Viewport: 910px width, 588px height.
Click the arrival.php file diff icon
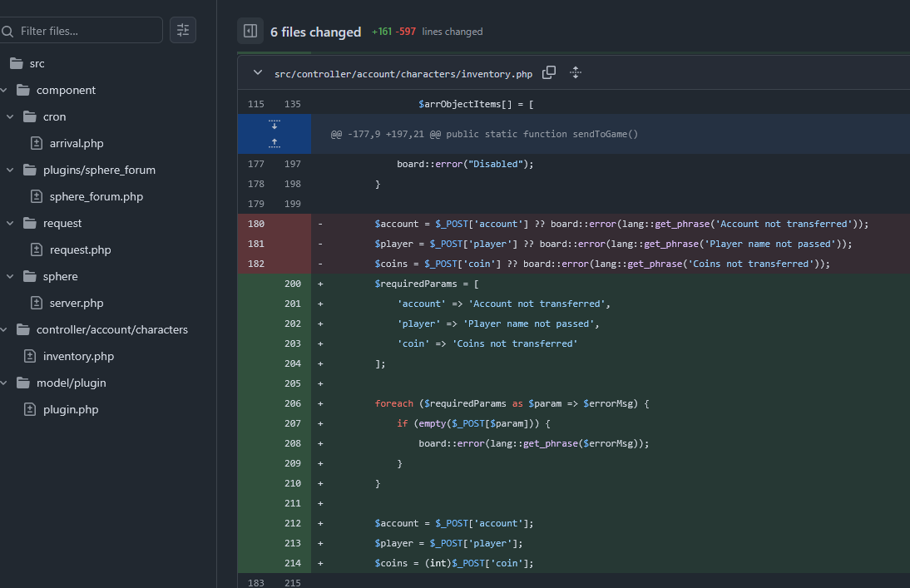click(37, 143)
